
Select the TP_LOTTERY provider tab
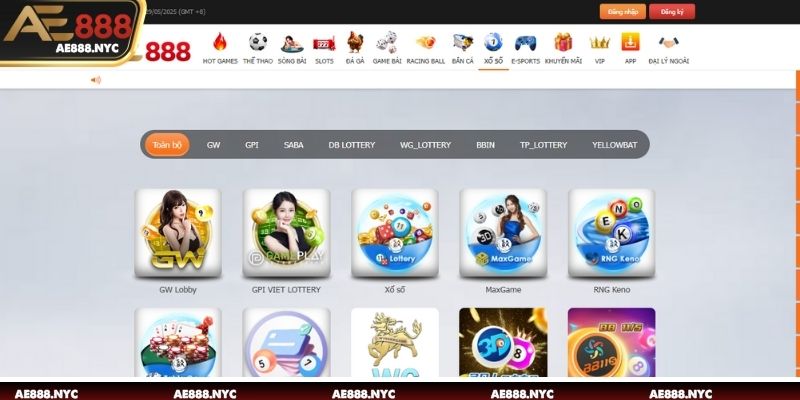[x=543, y=145]
